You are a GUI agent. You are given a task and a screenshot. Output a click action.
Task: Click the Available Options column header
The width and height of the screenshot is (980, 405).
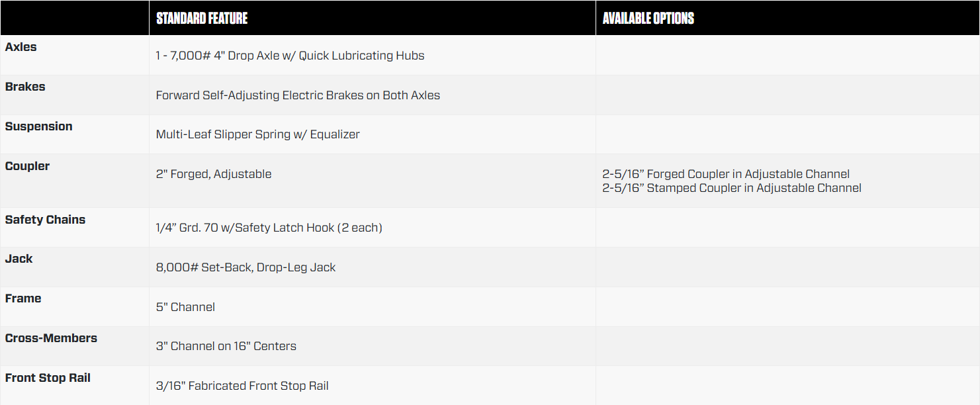(648, 18)
